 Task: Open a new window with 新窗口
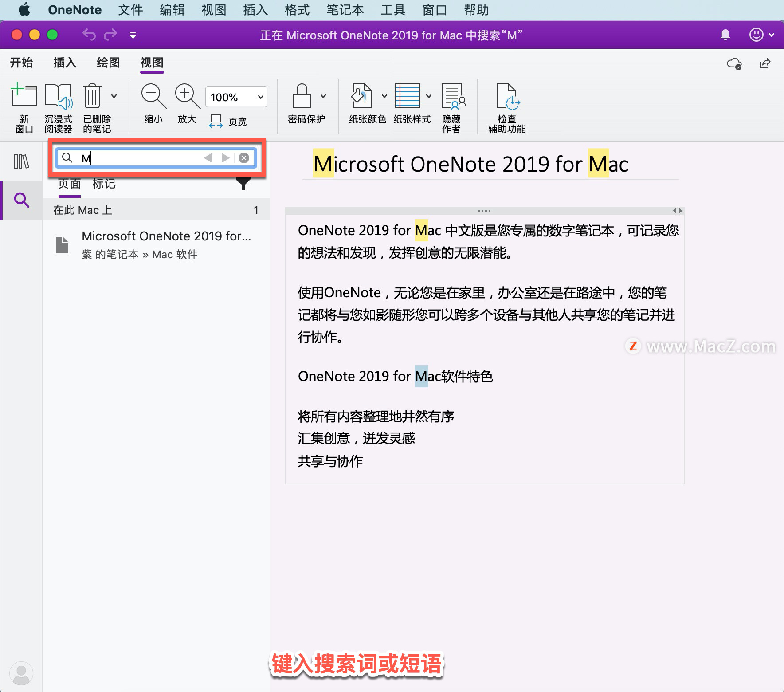point(24,108)
